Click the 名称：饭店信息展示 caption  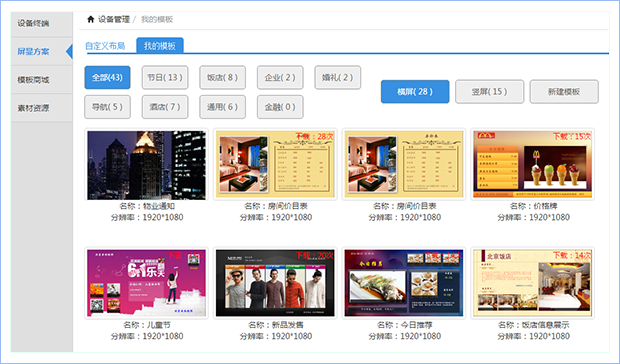533,325
